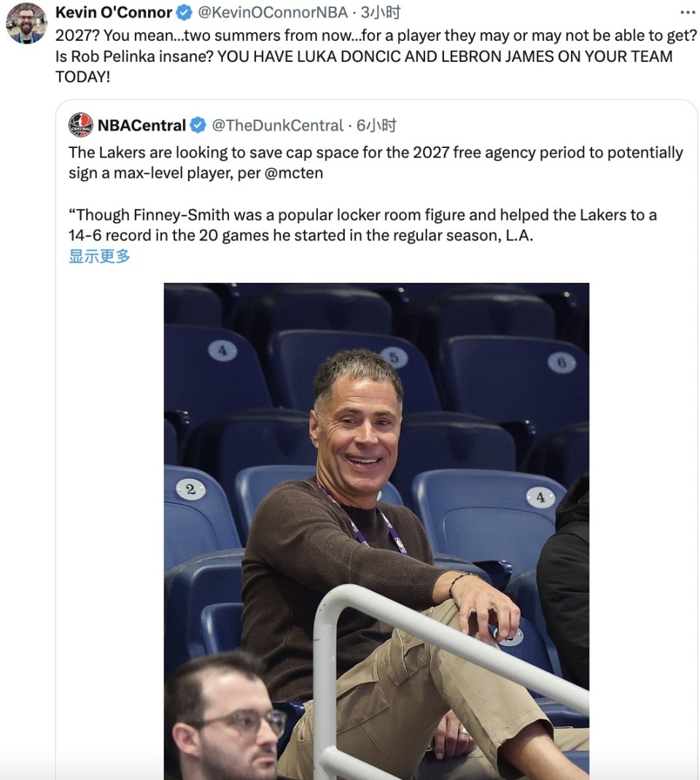Image resolution: width=700 pixels, height=780 pixels.
Task: Click the Kevin O'Connor display name
Action: coord(114,12)
